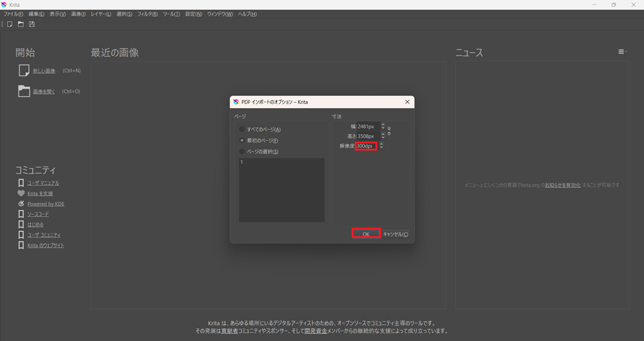The image size is (644, 341).
Task: Open the ツール menu
Action: click(x=171, y=14)
